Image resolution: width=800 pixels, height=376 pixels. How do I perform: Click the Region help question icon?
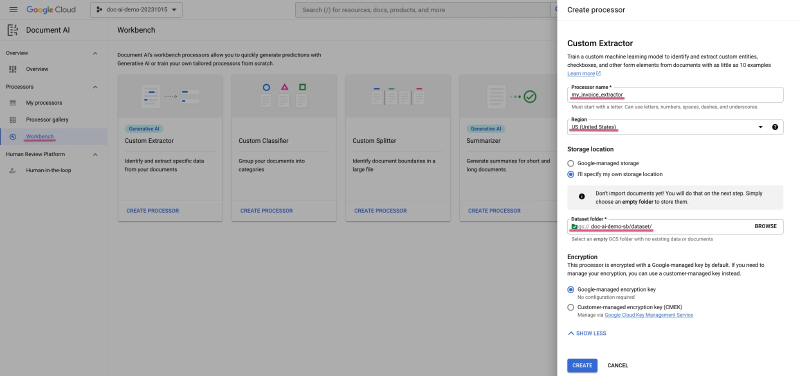coord(775,127)
